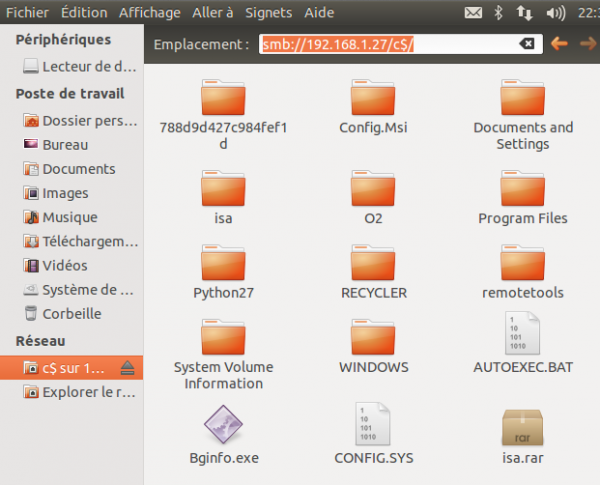Click the CONFIG.SYS file icon
The height and width of the screenshot is (485, 600).
(x=373, y=426)
